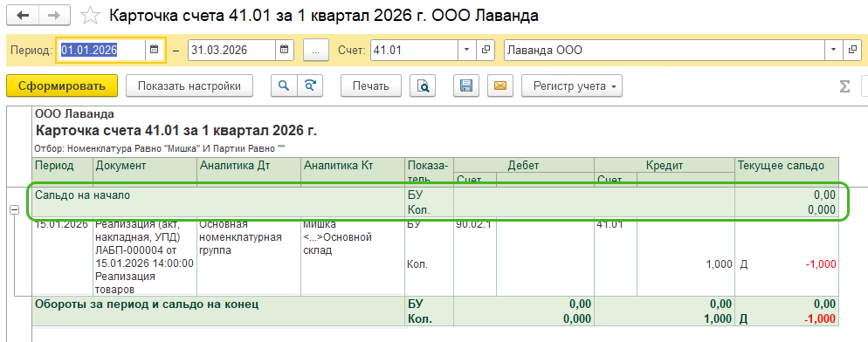The height and width of the screenshot is (342, 868).
Task: Open account 41.01 form with the open icon
Action: tap(486, 50)
